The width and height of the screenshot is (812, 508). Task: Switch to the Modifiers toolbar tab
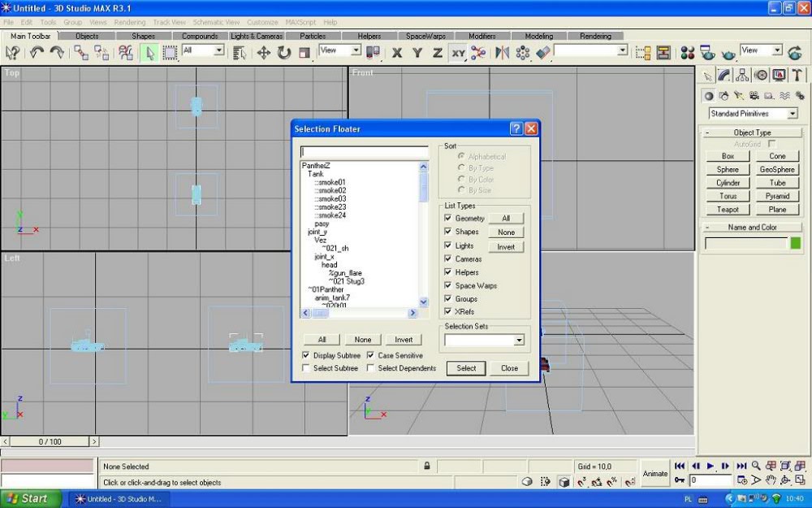click(482, 36)
